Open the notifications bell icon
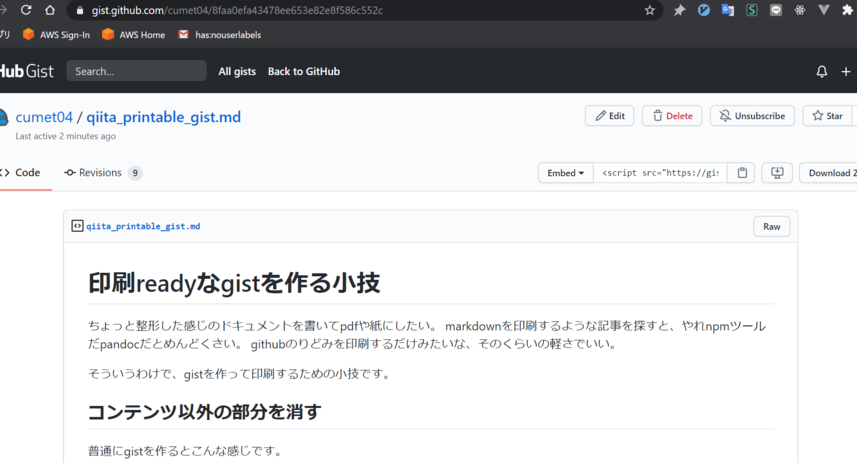The image size is (857, 463). click(x=821, y=72)
